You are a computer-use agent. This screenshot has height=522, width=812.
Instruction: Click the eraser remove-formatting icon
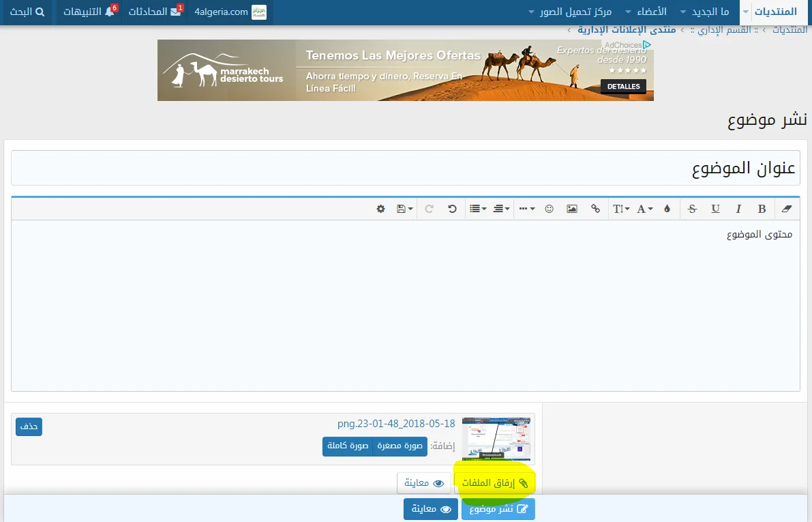point(787,209)
